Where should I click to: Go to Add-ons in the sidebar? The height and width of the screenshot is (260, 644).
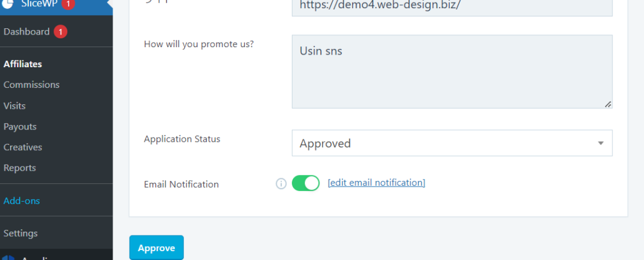(x=22, y=201)
